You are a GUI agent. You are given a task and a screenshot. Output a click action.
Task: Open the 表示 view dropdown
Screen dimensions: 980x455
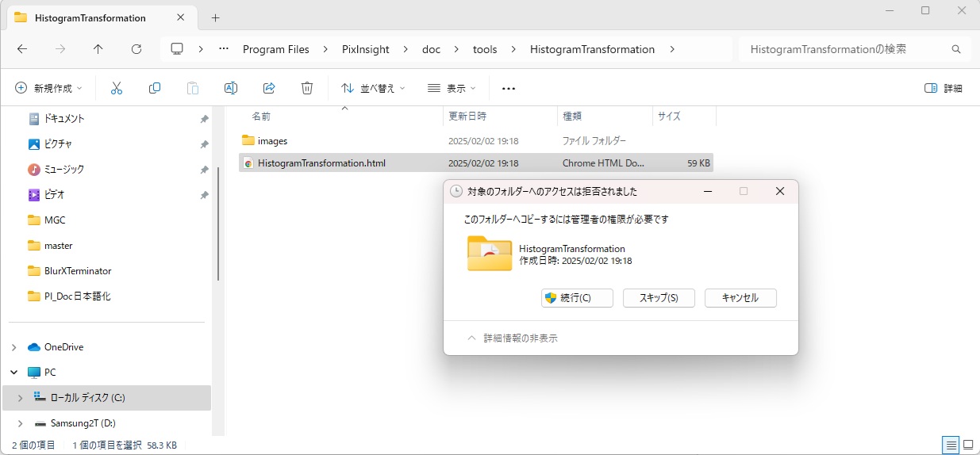pyautogui.click(x=452, y=88)
